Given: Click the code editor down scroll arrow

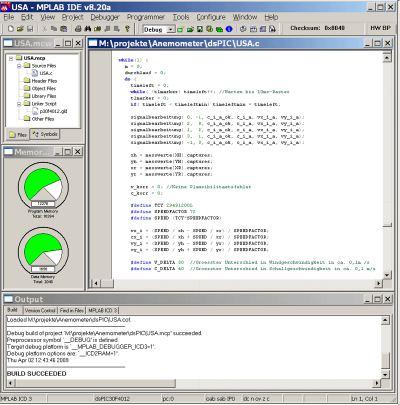Looking at the screenshot, I should coord(387,275).
